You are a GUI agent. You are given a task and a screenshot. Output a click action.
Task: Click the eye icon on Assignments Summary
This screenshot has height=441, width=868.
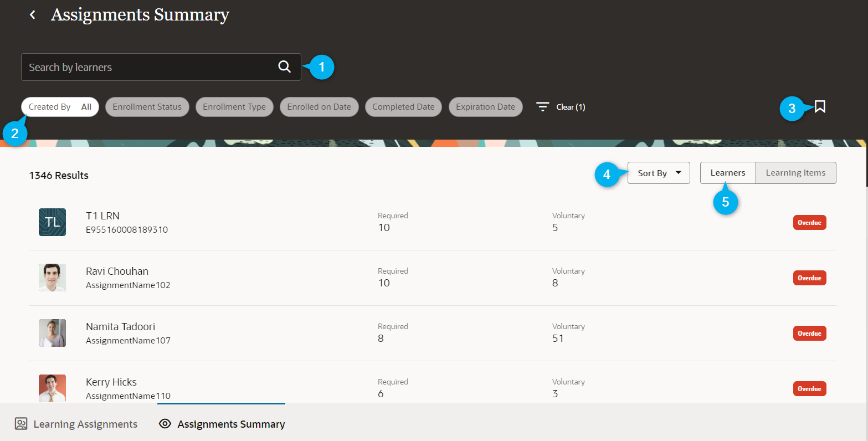pos(165,424)
